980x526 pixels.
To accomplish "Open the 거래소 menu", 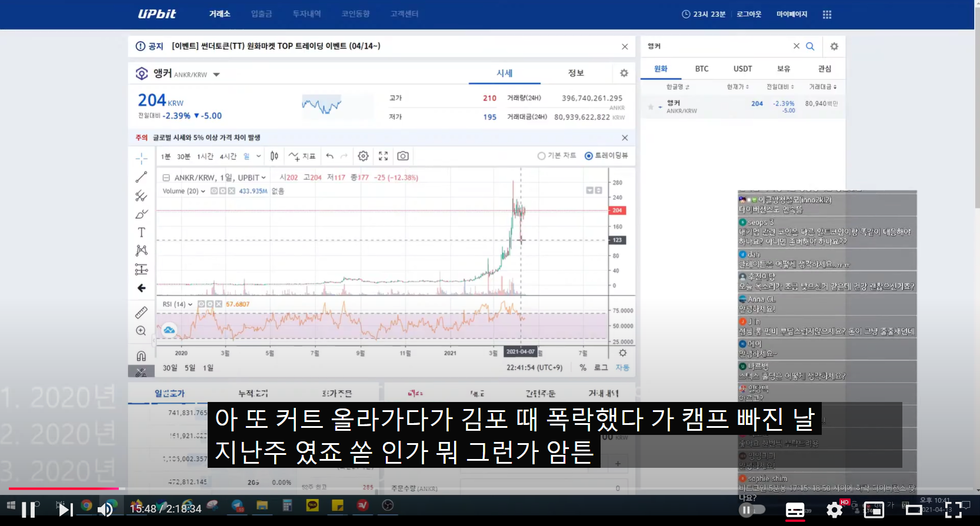I will [220, 14].
